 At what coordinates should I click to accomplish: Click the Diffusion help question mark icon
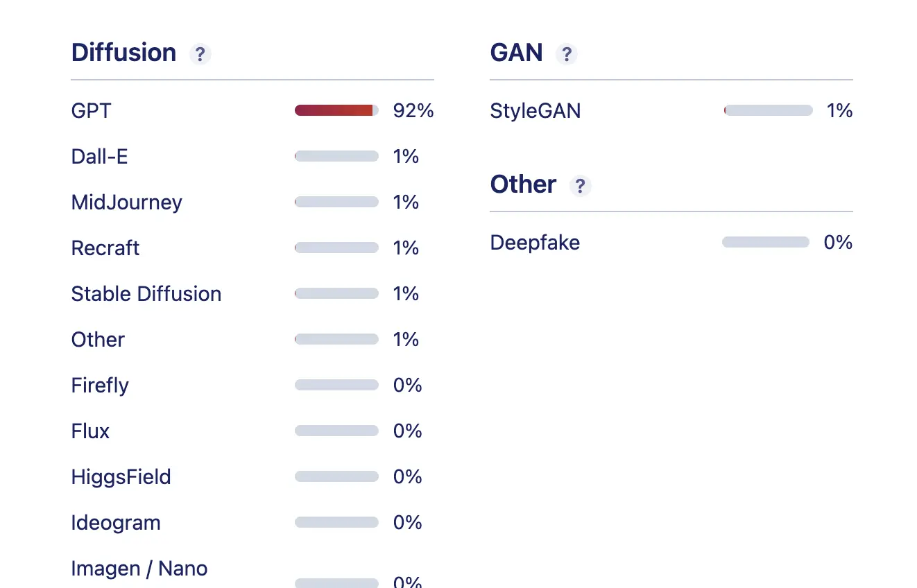[200, 54]
